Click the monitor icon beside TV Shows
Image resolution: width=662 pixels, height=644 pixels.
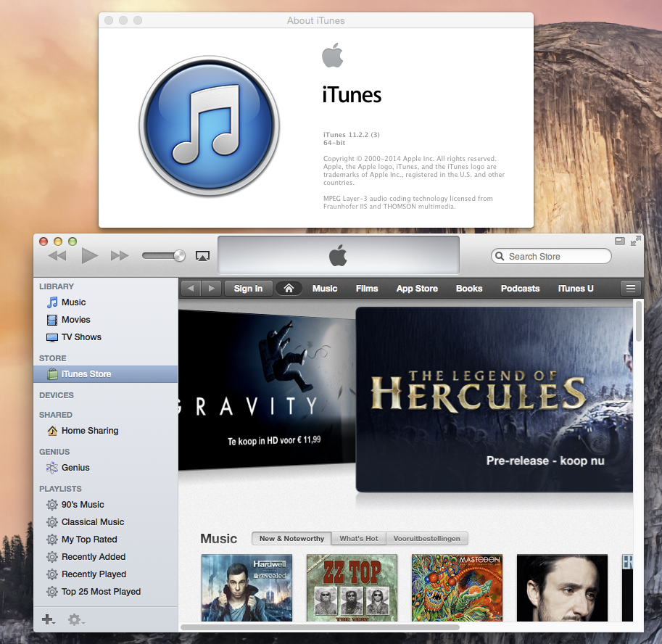pyautogui.click(x=52, y=337)
